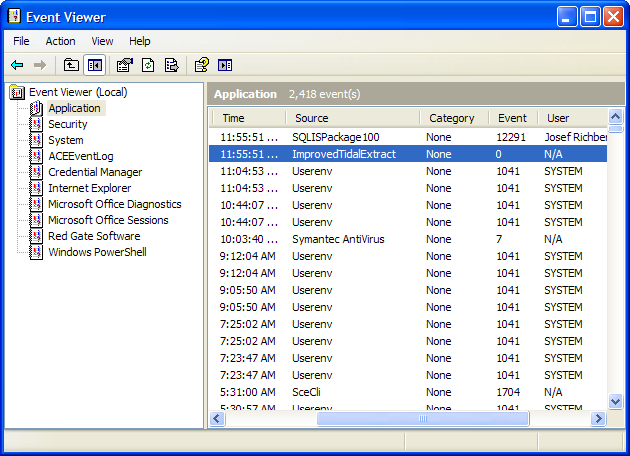Select the ImprovedTidalExtract event row
This screenshot has width=630, height=456.
408,154
